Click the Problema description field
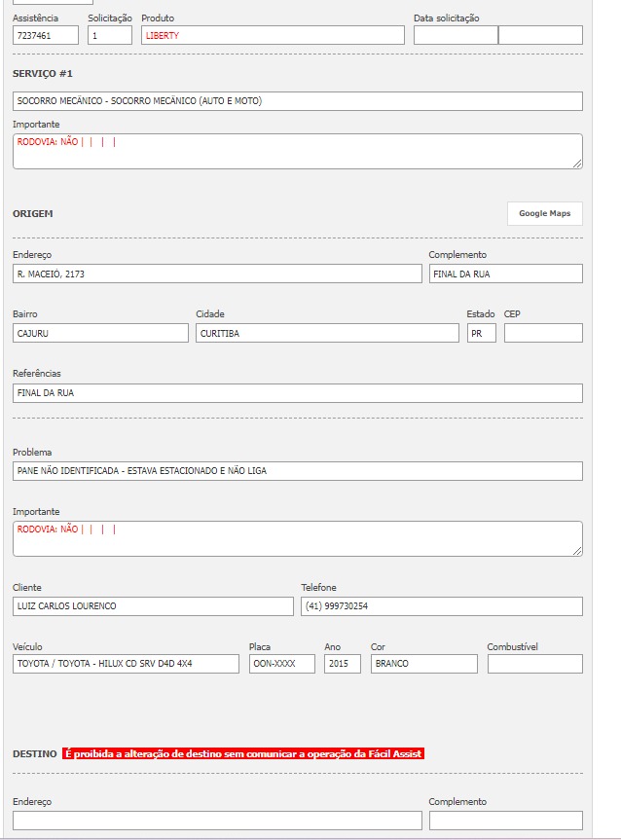 (297, 471)
